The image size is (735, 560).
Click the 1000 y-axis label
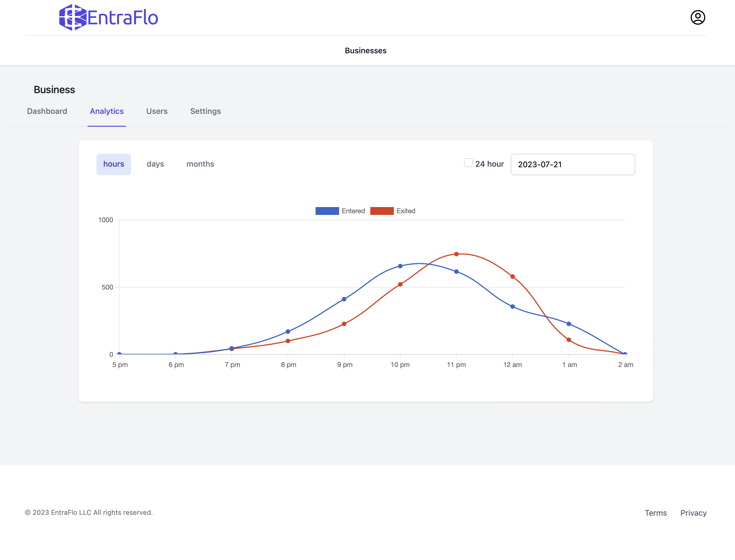click(106, 220)
